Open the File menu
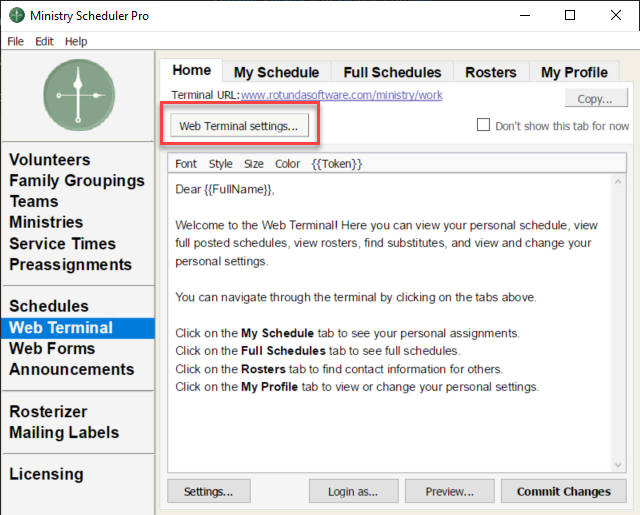Screen dimensions: 640x515 coord(16,42)
